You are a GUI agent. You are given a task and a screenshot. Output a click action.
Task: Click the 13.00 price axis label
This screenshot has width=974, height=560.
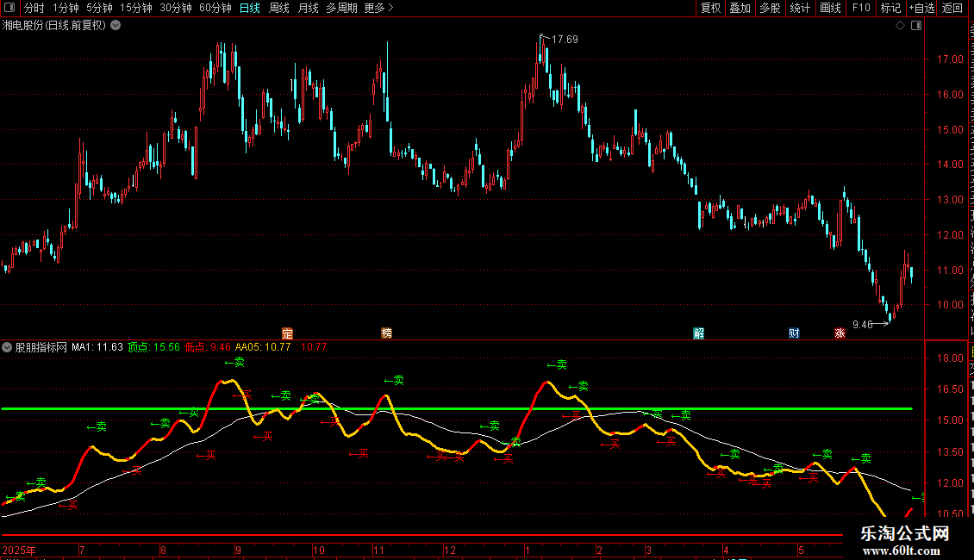point(950,200)
